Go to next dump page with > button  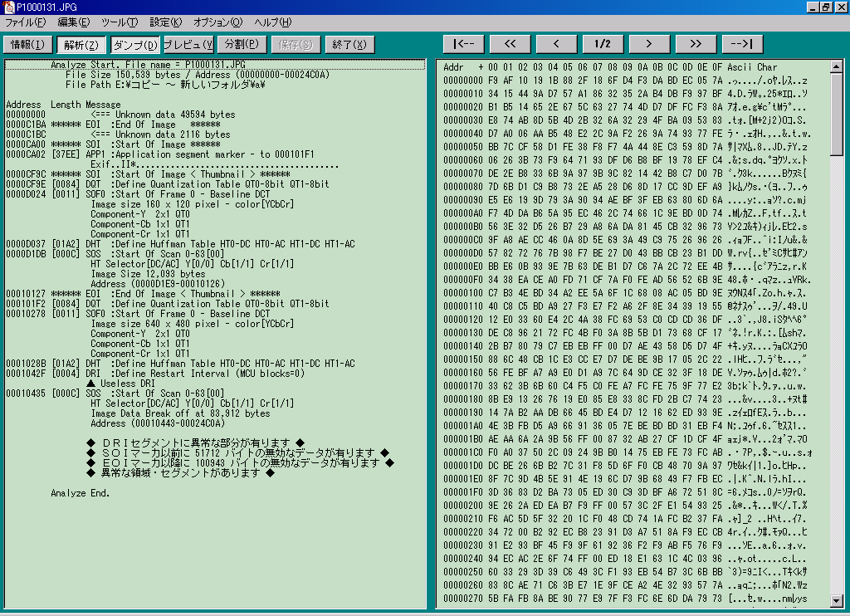click(649, 44)
